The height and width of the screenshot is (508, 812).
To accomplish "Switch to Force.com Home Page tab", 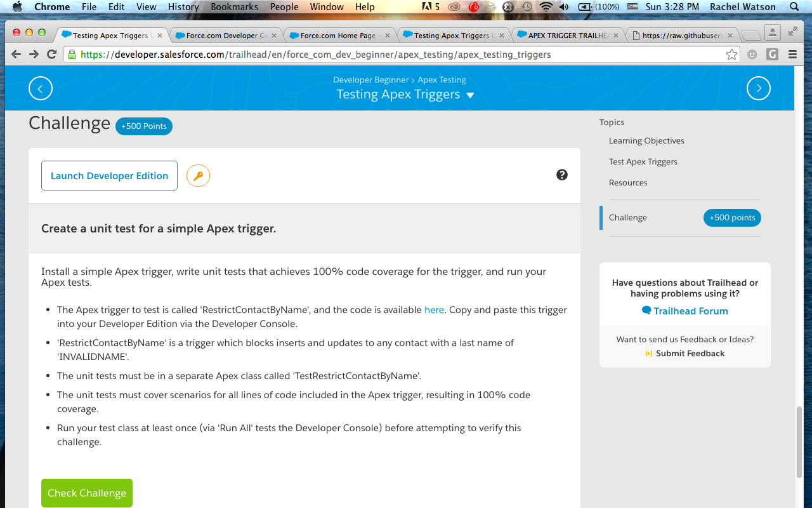I will click(339, 36).
